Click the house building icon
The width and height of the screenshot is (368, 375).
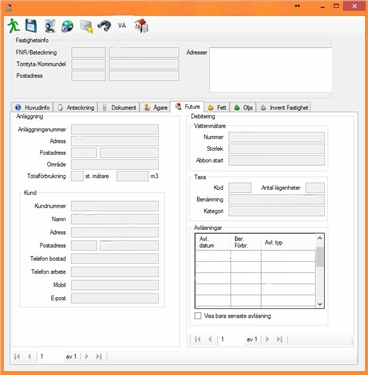(x=141, y=26)
